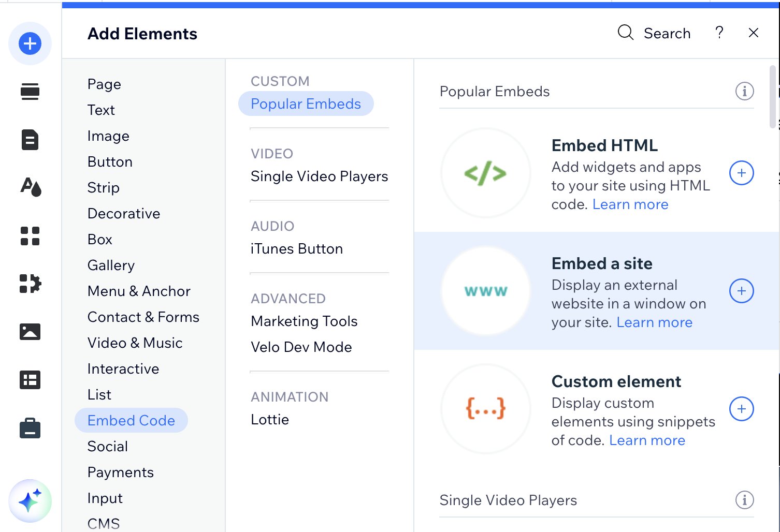
Task: Close the Add Elements panel
Action: 754,33
